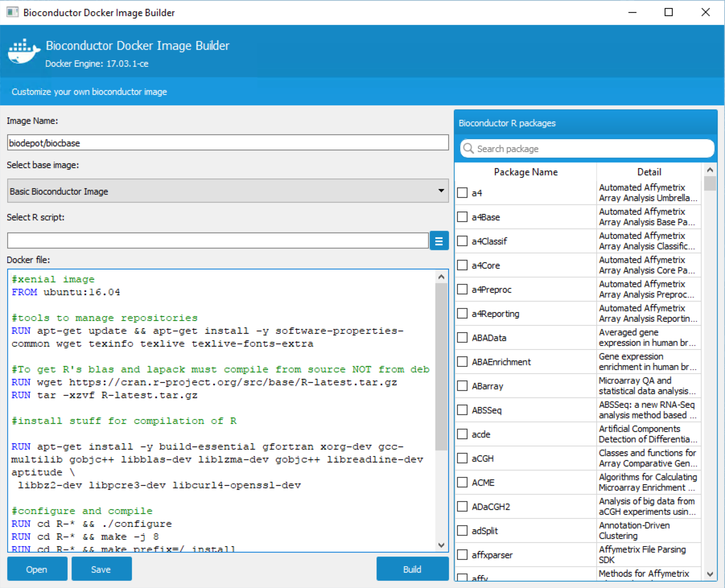The height and width of the screenshot is (588, 725).
Task: Click the 'FROM ubuntu:16.04' line
Action: pos(66,292)
